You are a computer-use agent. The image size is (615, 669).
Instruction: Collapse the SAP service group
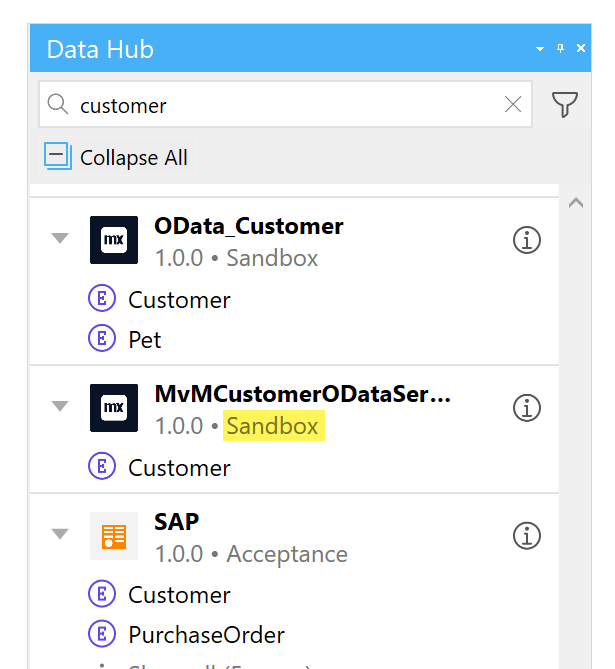tap(60, 534)
